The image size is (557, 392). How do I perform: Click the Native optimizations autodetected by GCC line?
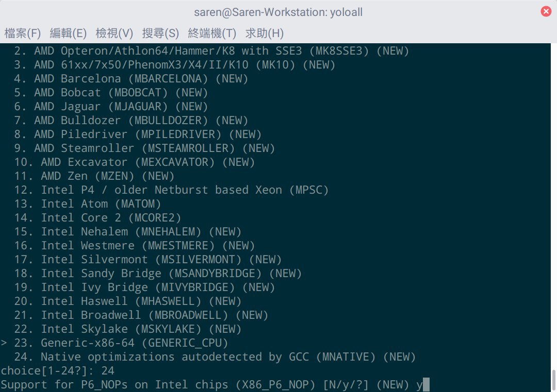[x=215, y=357]
